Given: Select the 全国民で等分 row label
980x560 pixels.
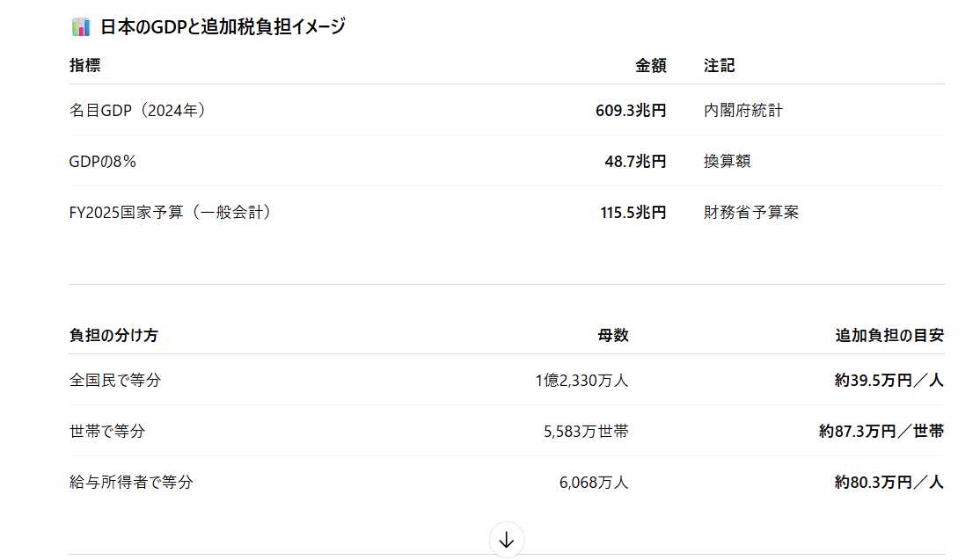Looking at the screenshot, I should (115, 380).
